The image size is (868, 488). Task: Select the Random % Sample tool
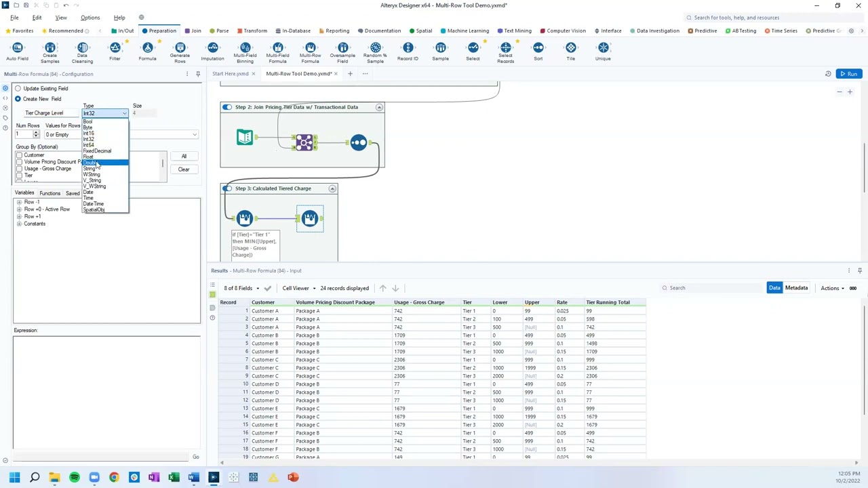coord(375,52)
